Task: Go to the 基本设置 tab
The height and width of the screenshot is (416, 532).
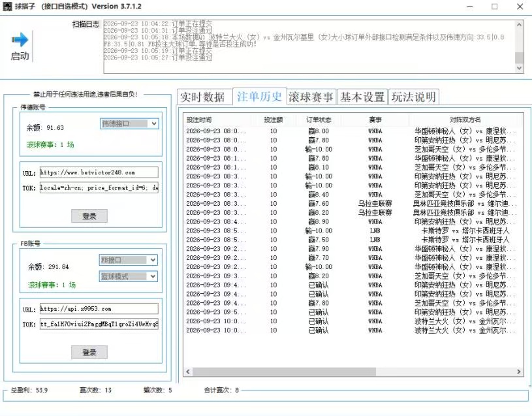Action: click(362, 97)
